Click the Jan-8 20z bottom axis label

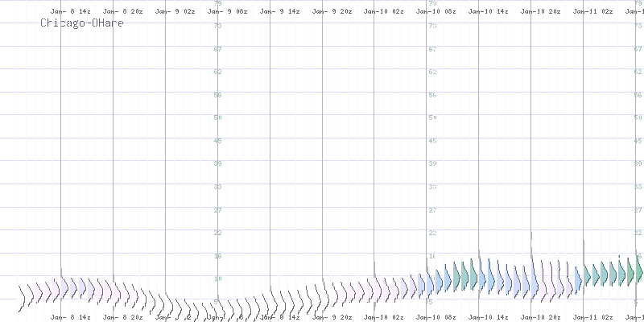pyautogui.click(x=122, y=318)
